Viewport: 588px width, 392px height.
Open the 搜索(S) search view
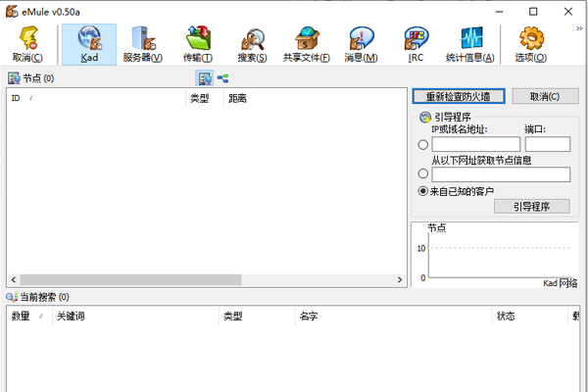click(252, 44)
